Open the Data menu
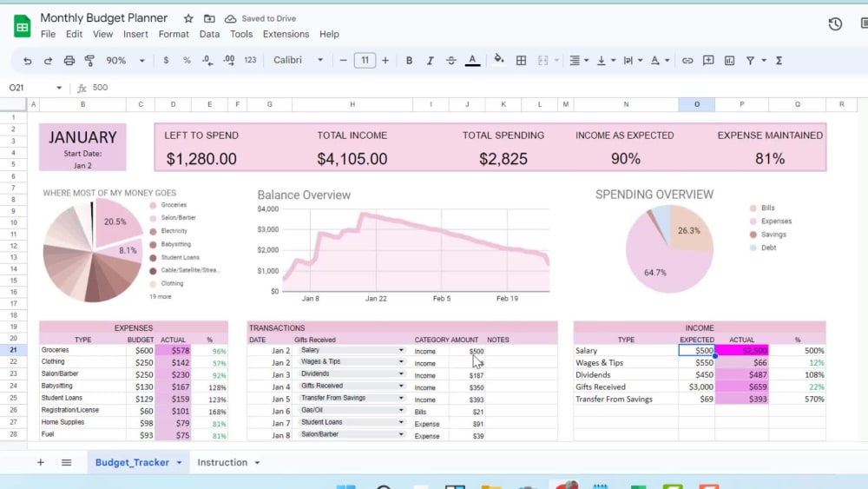 (x=209, y=35)
